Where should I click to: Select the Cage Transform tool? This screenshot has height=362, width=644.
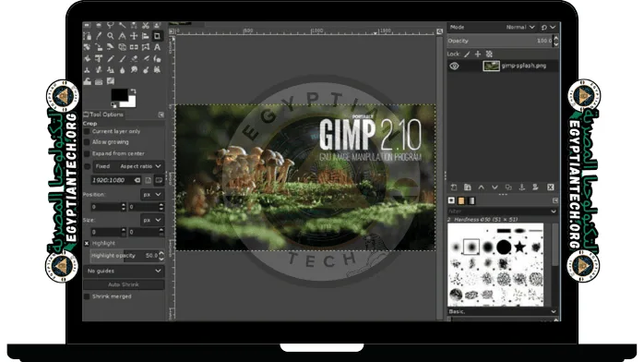(x=146, y=47)
